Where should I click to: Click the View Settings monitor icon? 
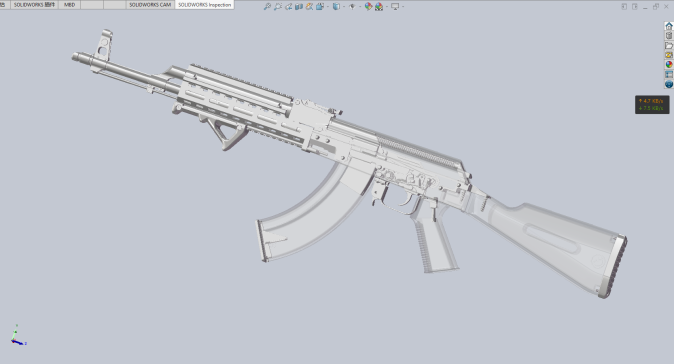click(x=395, y=6)
